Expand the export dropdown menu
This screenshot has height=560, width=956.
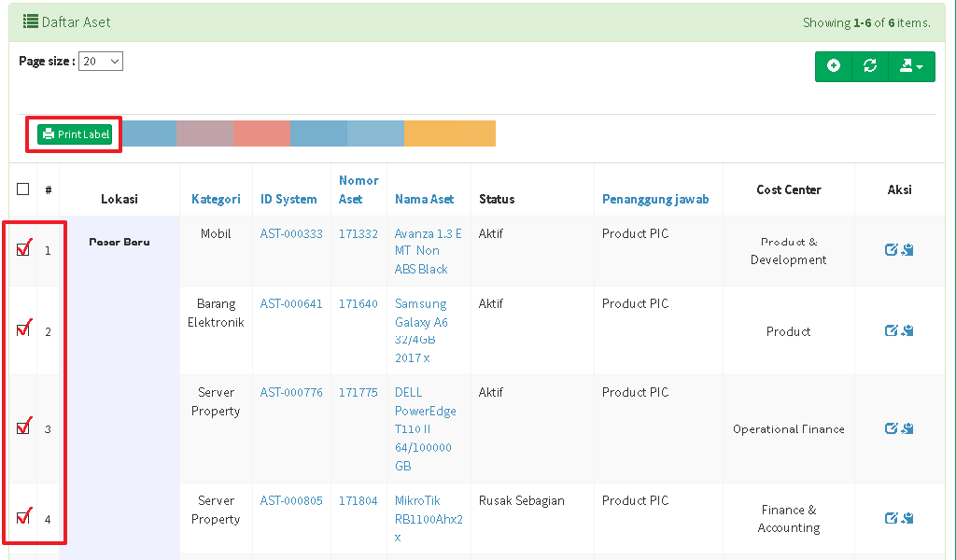[x=910, y=66]
